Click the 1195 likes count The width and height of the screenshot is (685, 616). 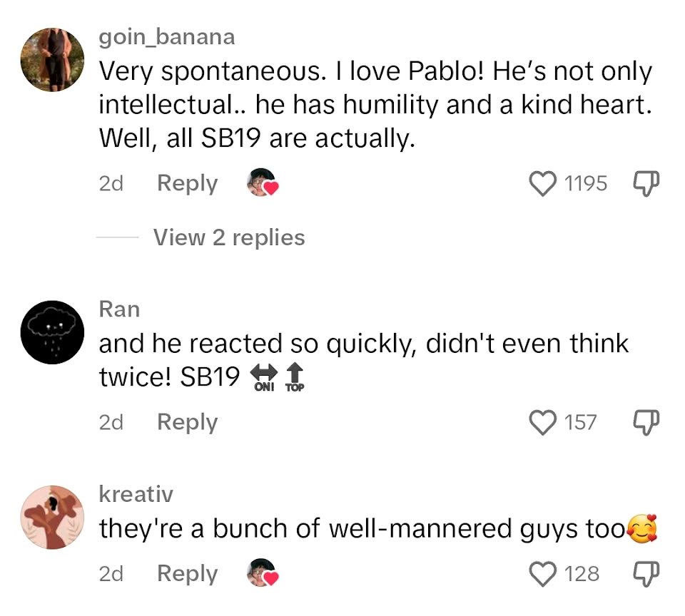pyautogui.click(x=585, y=183)
